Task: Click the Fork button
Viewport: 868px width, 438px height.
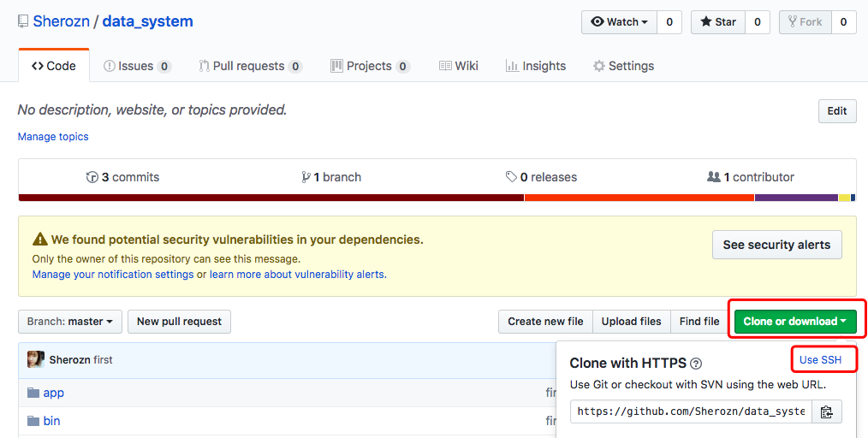Action: 805,22
